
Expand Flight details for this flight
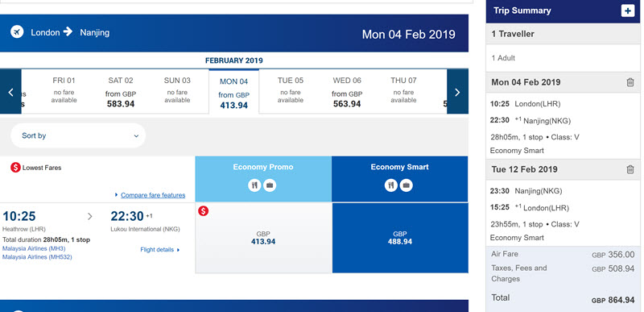pos(159,249)
